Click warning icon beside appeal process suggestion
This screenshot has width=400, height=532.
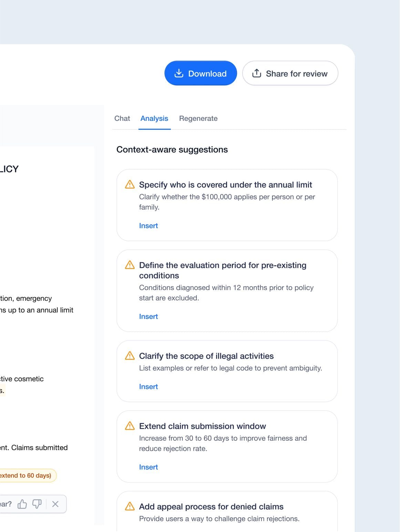click(x=130, y=507)
